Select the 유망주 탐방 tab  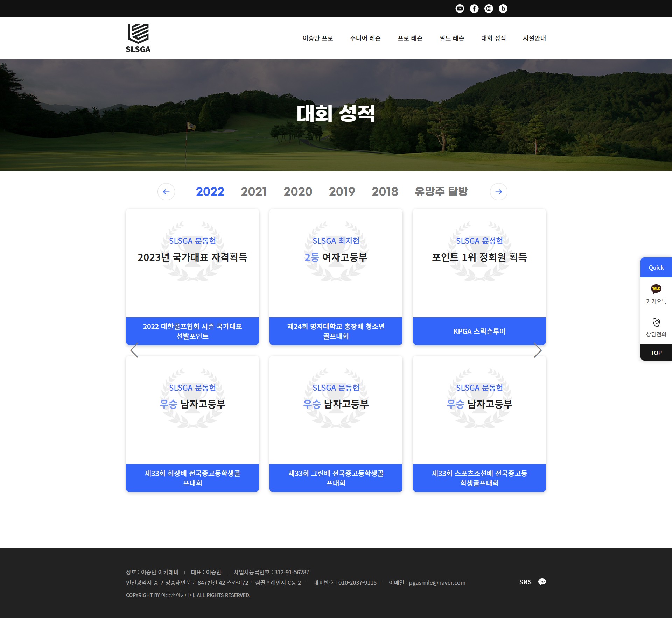(441, 192)
